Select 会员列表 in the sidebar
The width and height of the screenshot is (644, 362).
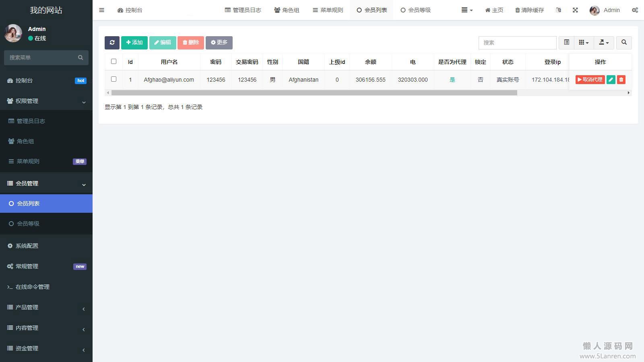coord(46,204)
